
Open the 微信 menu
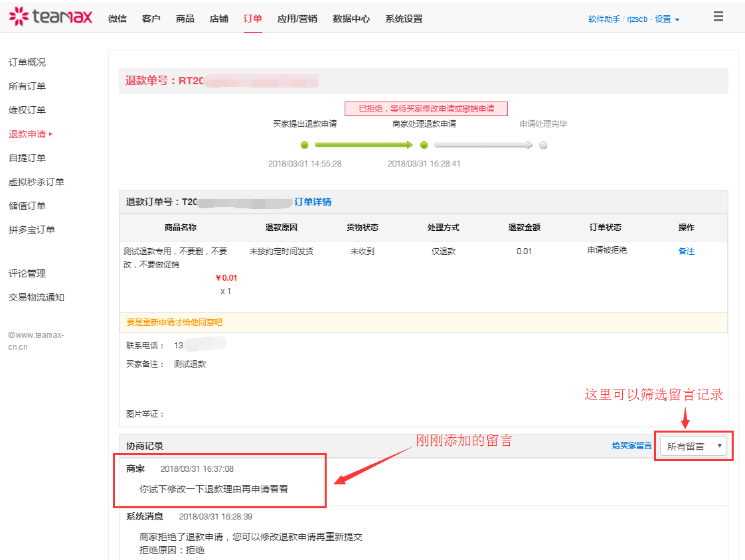(118, 19)
